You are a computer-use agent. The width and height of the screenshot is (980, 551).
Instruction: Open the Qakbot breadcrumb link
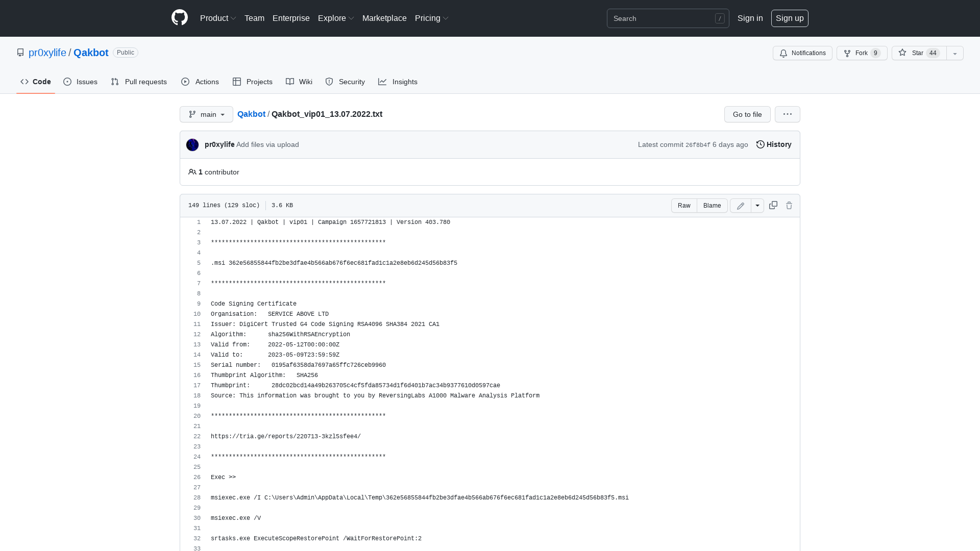point(251,114)
